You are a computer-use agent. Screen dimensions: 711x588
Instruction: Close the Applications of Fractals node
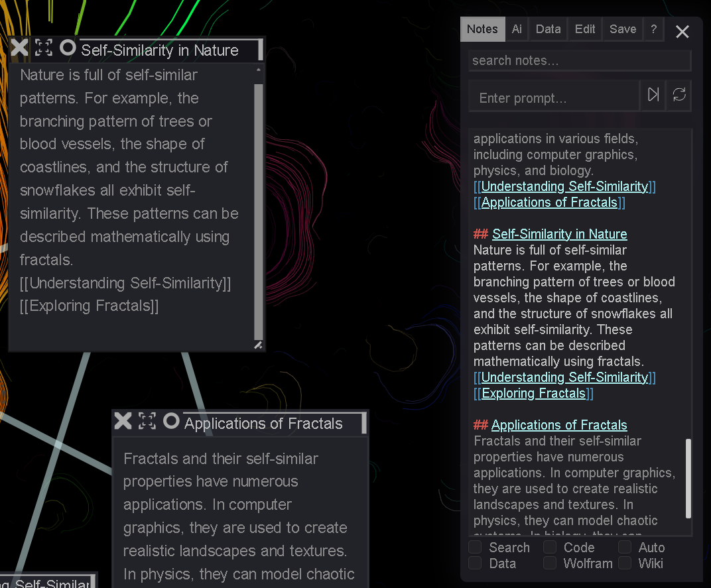123,421
